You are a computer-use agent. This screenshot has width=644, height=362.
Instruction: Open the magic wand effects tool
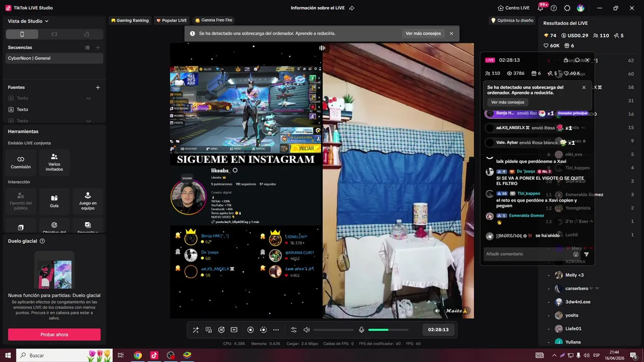[x=196, y=330]
